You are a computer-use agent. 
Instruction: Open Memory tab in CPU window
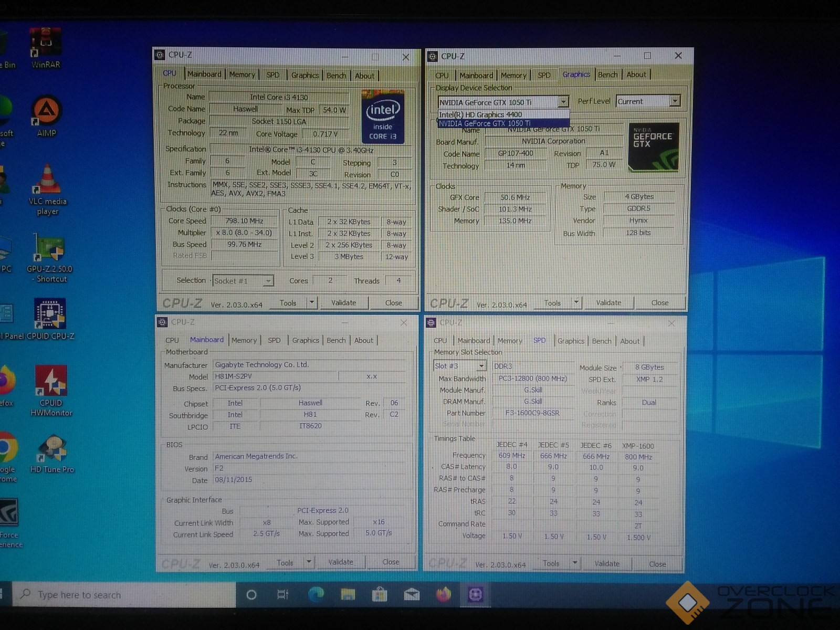pos(242,75)
